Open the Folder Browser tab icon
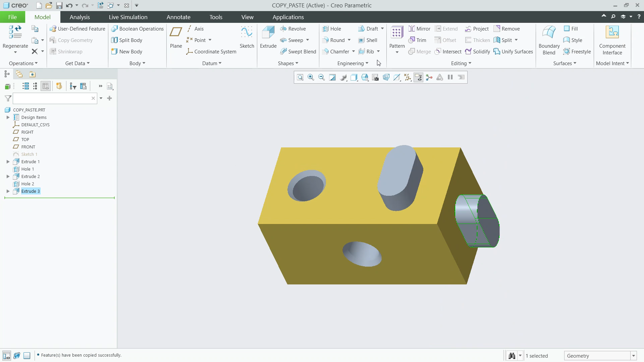644x362 pixels. [19, 74]
